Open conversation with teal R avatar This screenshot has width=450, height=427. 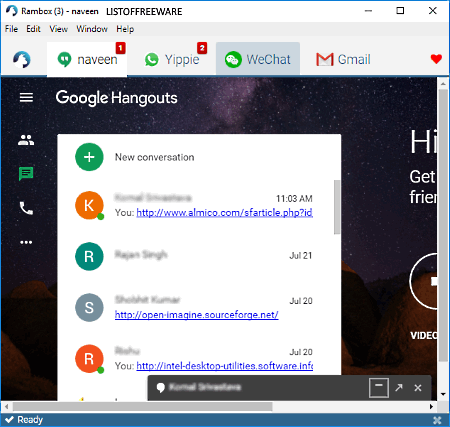pyautogui.click(x=89, y=257)
